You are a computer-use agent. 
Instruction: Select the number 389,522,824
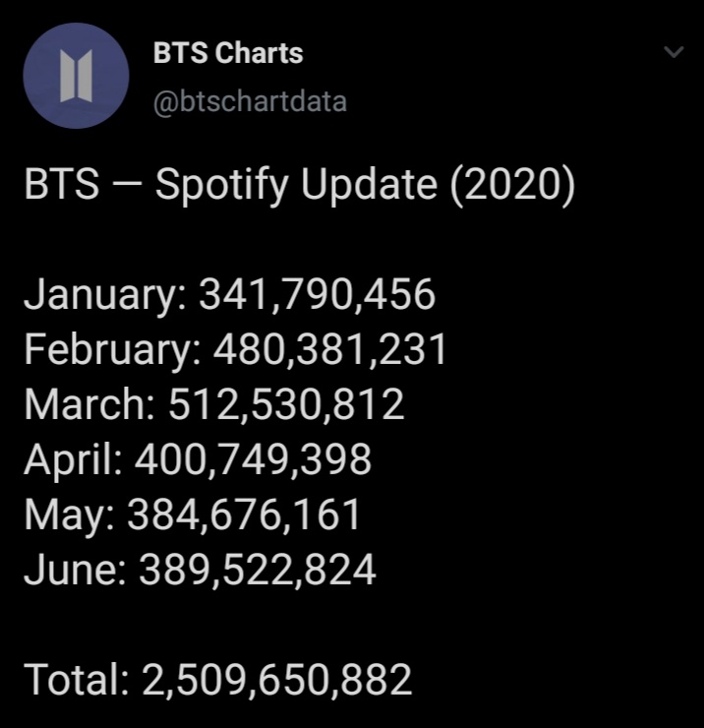(258, 571)
